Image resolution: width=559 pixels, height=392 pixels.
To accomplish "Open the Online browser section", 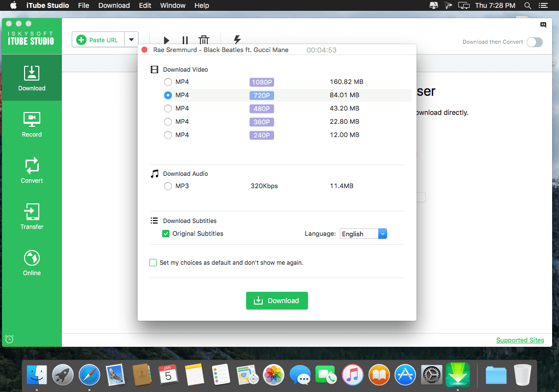I will point(32,263).
